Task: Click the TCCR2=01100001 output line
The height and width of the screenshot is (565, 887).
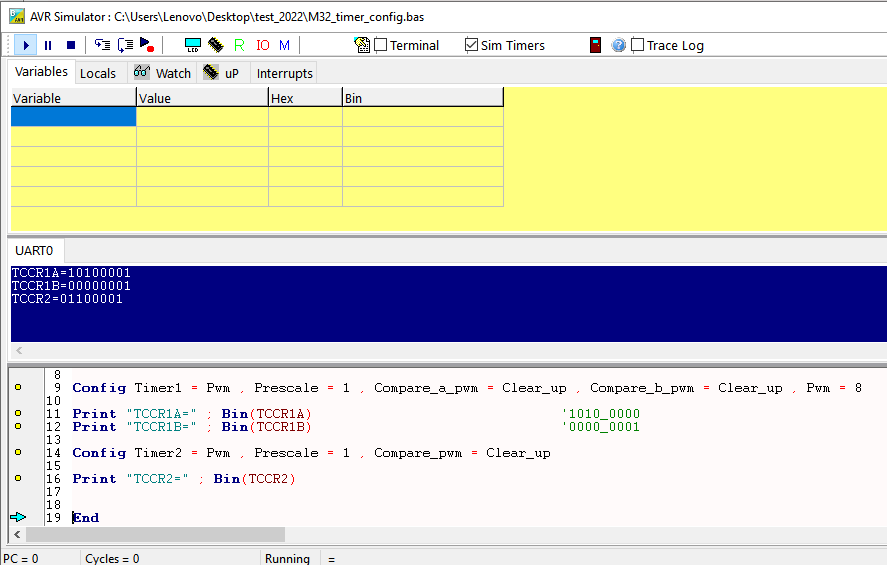Action: [67, 299]
